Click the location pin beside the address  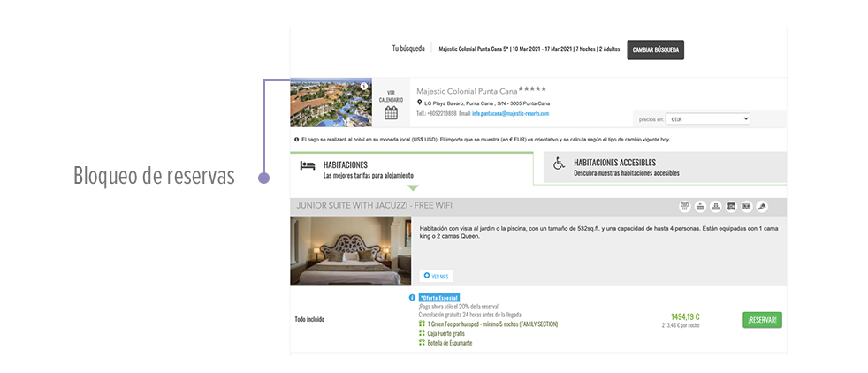pos(420,103)
